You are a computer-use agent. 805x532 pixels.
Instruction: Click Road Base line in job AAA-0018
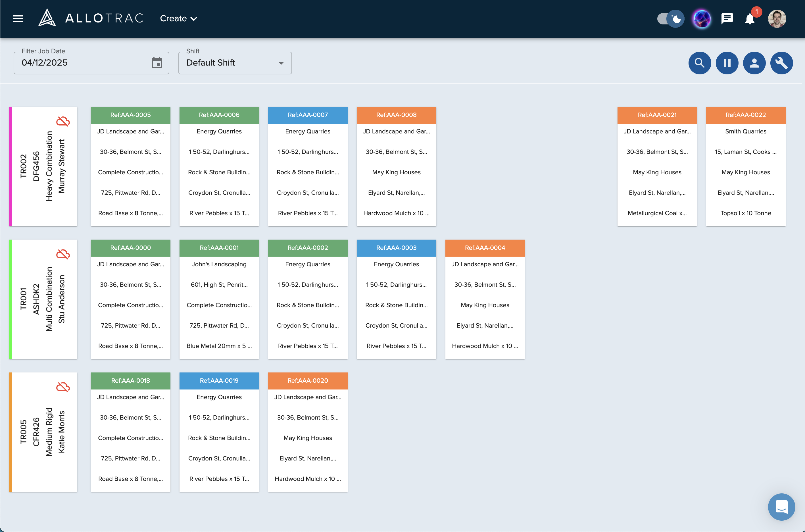click(131, 479)
